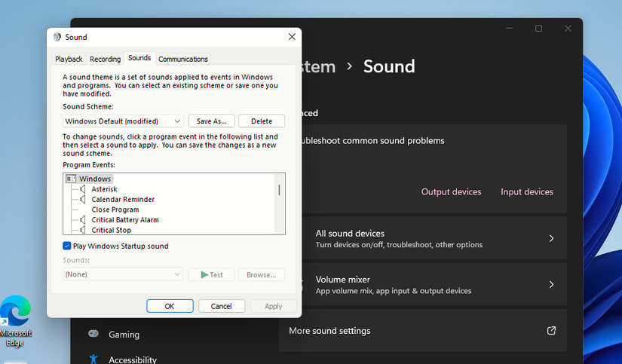Switch to the Recording tab
622x364 pixels.
point(105,59)
